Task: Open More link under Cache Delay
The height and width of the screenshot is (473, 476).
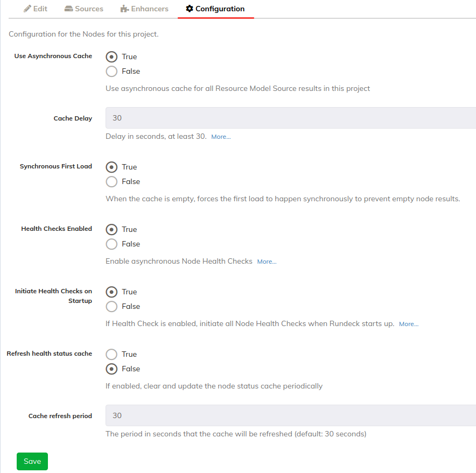Action: click(221, 137)
